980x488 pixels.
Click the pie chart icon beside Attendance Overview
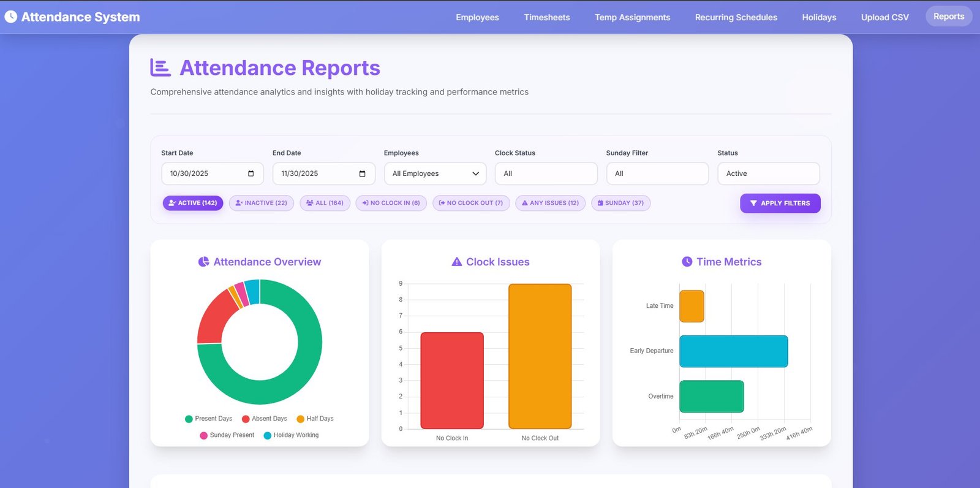coord(203,262)
